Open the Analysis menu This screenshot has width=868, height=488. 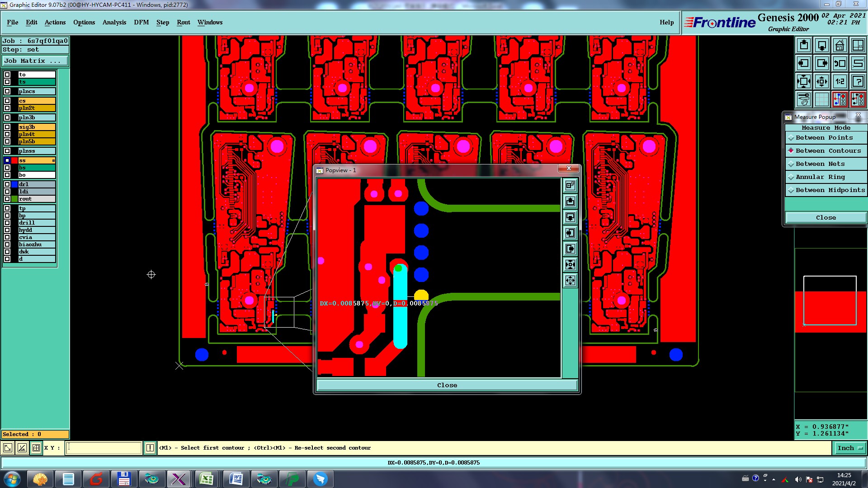coord(114,22)
